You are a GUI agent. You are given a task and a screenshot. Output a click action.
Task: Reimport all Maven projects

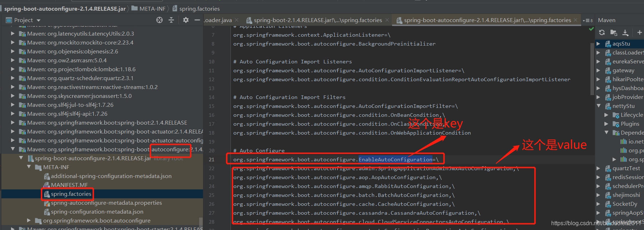tap(602, 32)
